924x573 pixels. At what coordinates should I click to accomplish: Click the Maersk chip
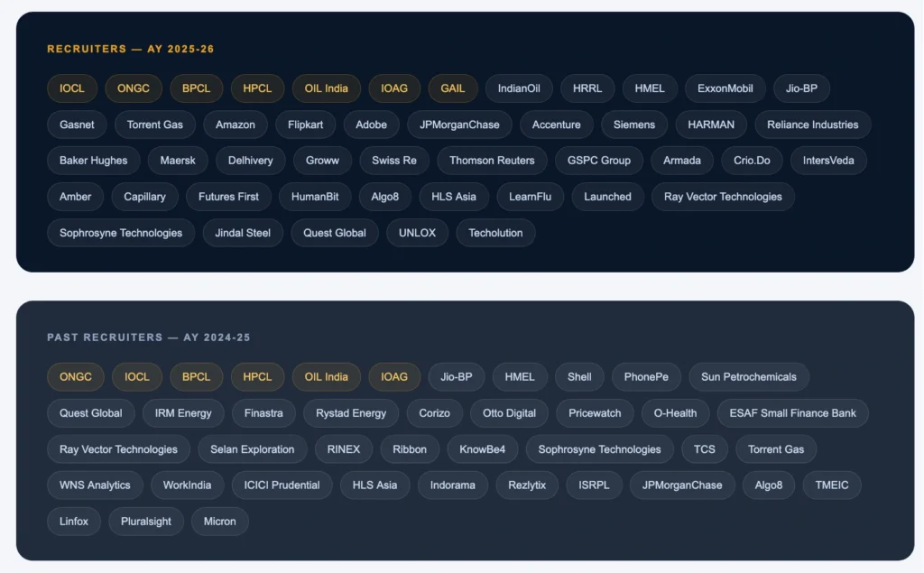[178, 161]
